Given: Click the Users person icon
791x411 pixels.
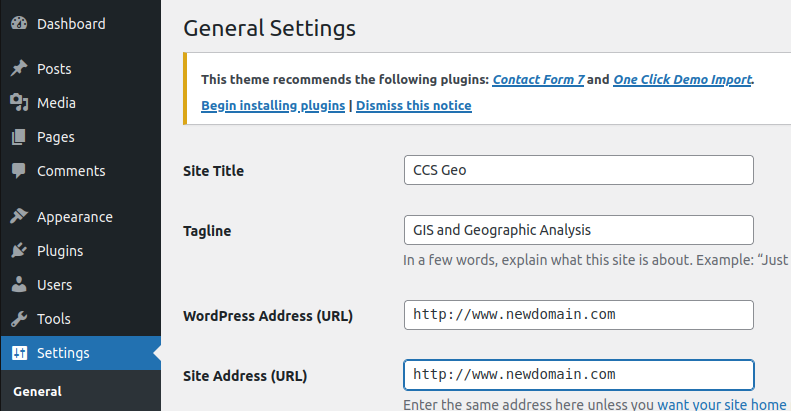Looking at the screenshot, I should [19, 285].
